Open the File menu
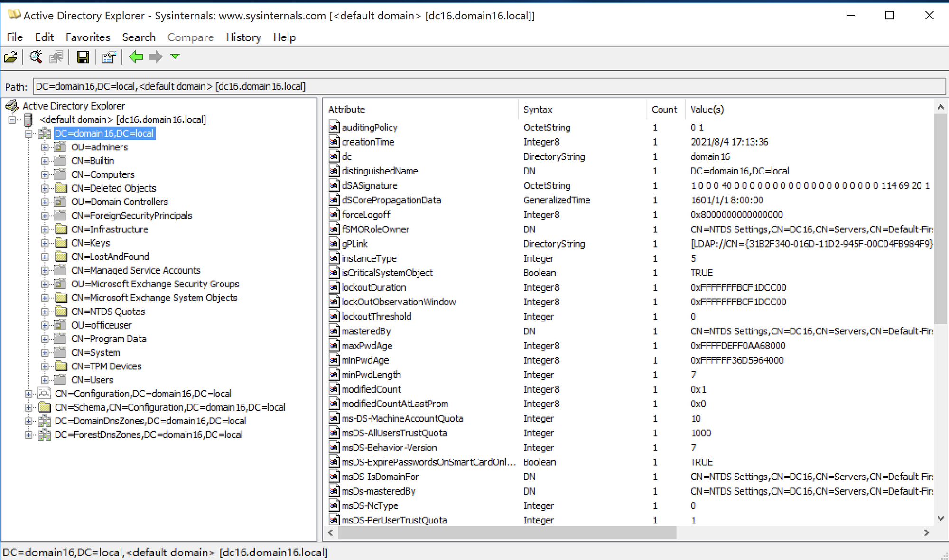 pyautogui.click(x=15, y=37)
